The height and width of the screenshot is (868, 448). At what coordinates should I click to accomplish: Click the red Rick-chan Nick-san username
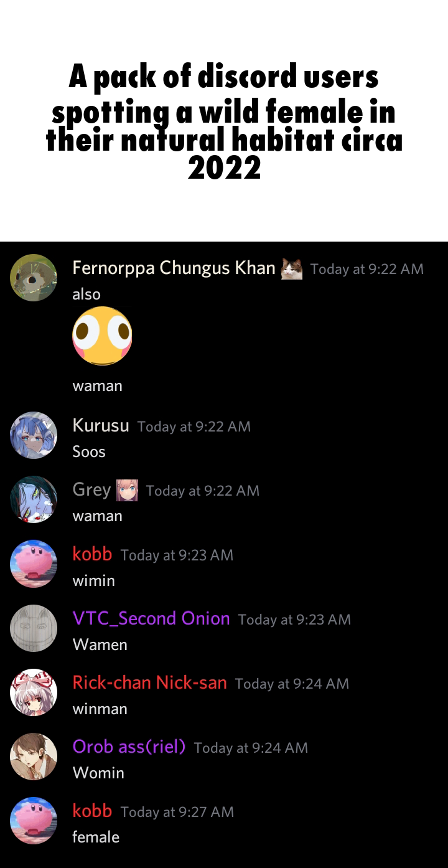[x=149, y=682]
